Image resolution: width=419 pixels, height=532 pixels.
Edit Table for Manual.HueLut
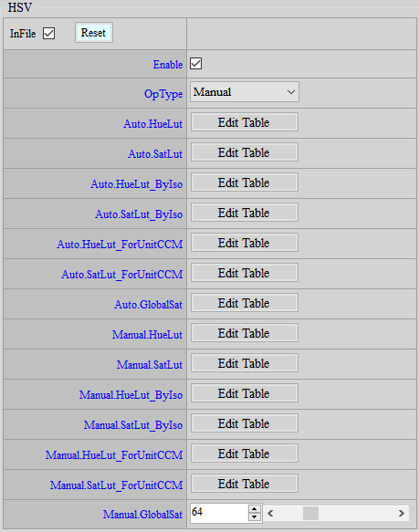(x=245, y=333)
